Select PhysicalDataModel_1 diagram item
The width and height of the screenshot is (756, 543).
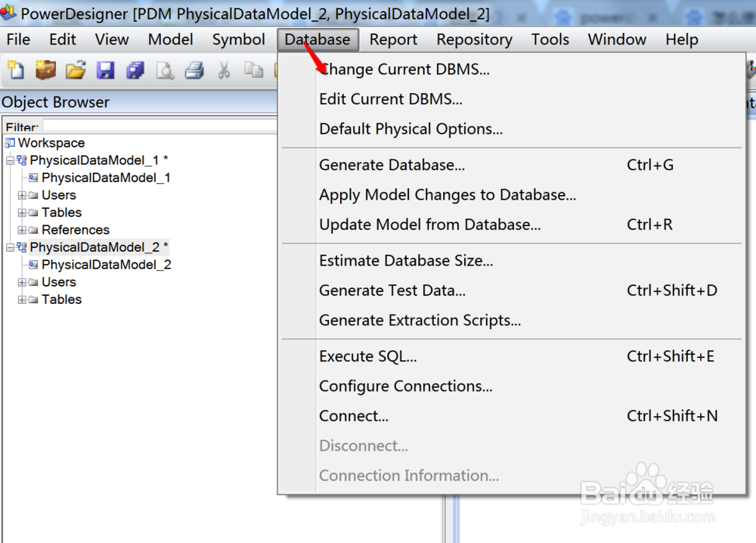tap(106, 178)
